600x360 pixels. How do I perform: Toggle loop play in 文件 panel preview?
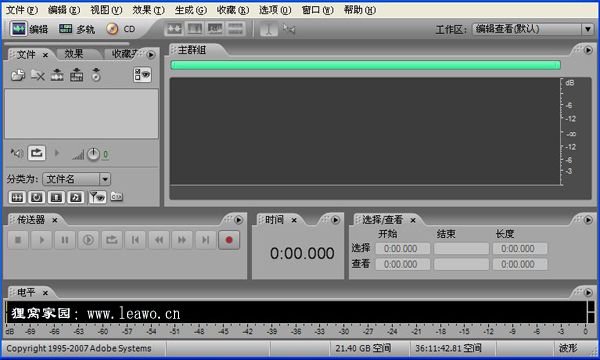point(37,153)
